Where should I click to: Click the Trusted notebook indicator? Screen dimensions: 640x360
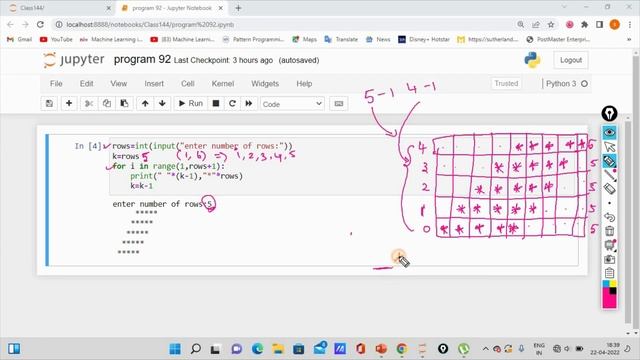click(506, 84)
